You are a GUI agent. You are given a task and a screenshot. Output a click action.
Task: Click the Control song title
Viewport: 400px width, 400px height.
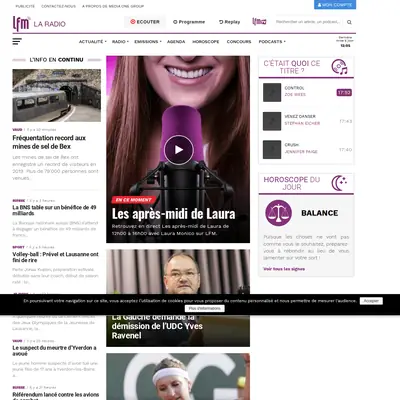pyautogui.click(x=294, y=88)
